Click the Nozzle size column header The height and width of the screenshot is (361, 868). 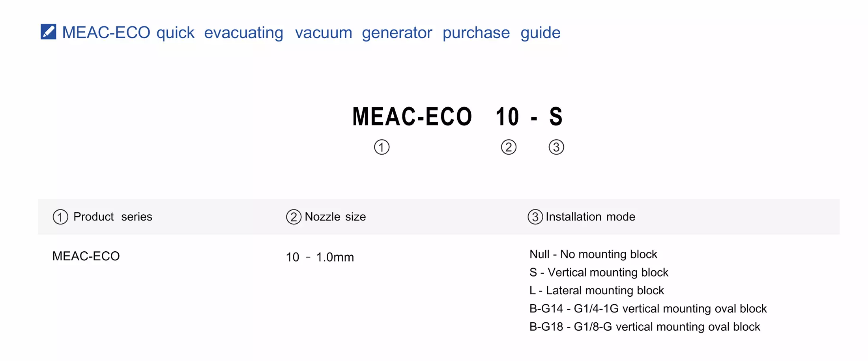[335, 217]
